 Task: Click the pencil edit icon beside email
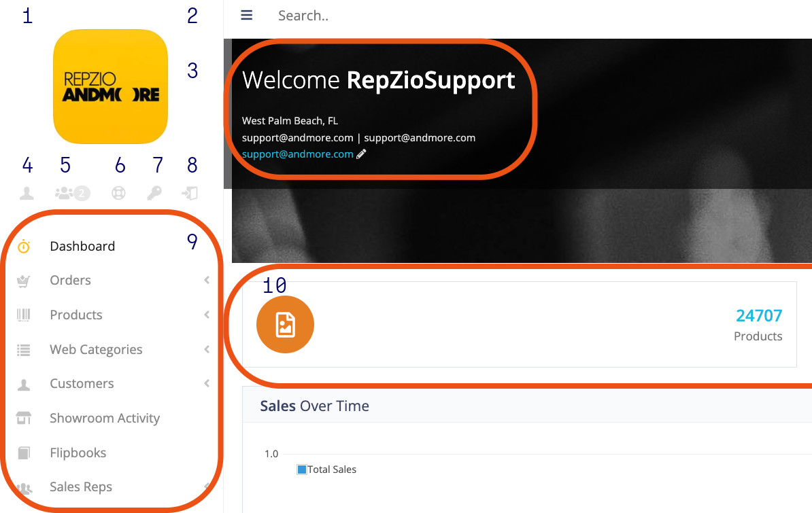coord(362,154)
